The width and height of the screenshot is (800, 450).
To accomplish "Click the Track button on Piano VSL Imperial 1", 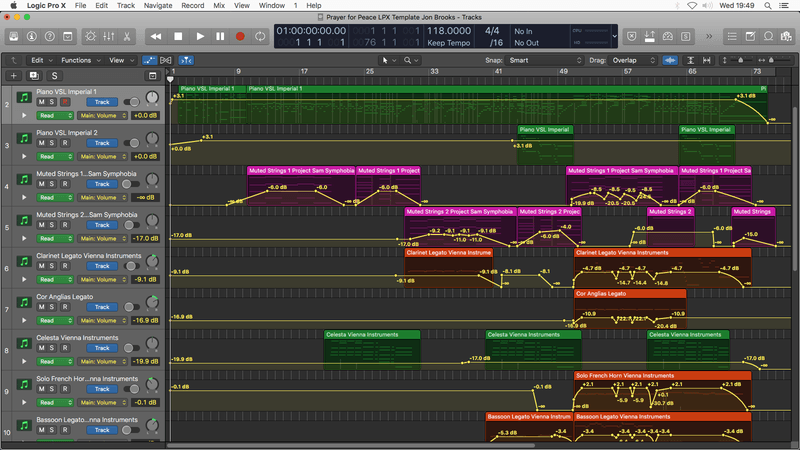I will pos(102,102).
